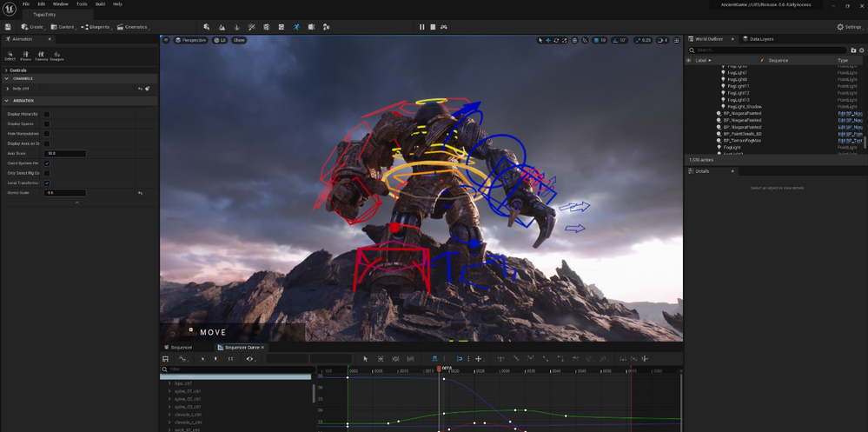Collapse the ANIMATION section
The height and width of the screenshot is (432, 868).
click(x=6, y=101)
